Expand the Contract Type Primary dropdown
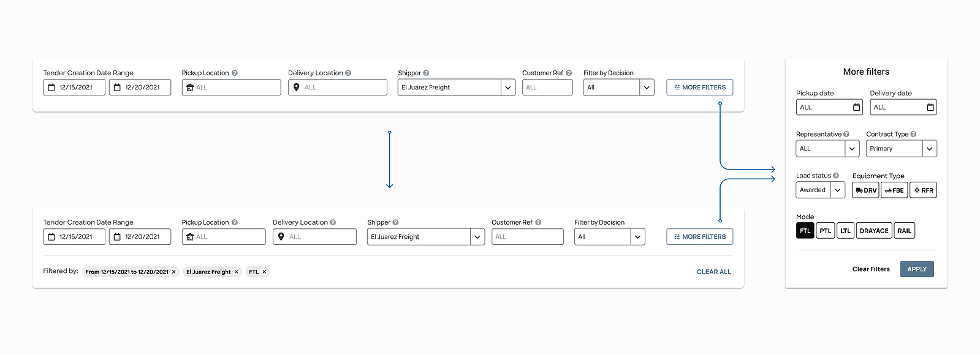This screenshot has height=355, width=980. [930, 149]
